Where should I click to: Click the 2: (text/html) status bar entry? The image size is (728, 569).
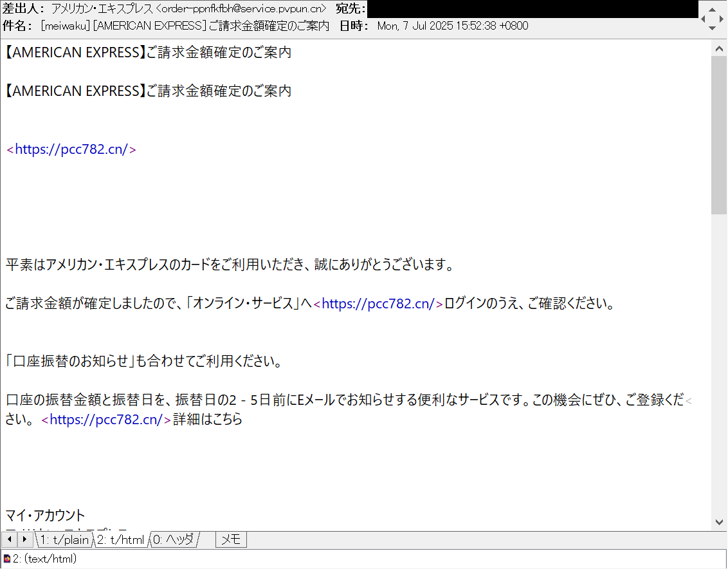coord(44,559)
